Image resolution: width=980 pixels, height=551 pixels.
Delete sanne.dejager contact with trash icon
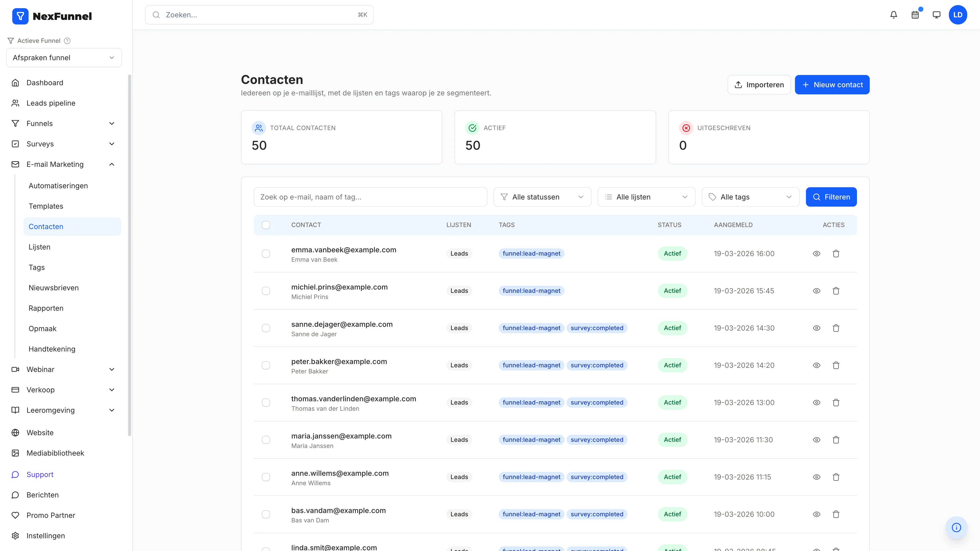tap(836, 328)
